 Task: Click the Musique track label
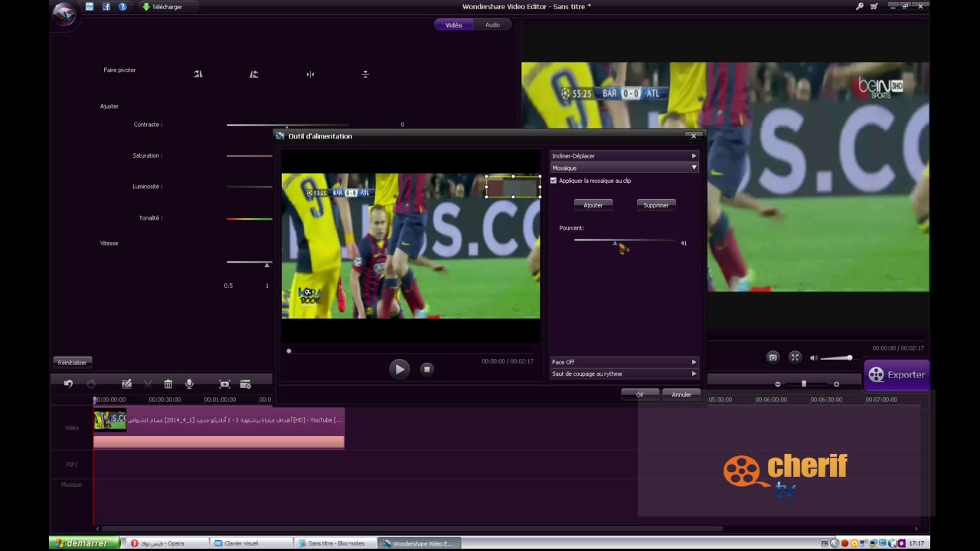click(x=71, y=484)
